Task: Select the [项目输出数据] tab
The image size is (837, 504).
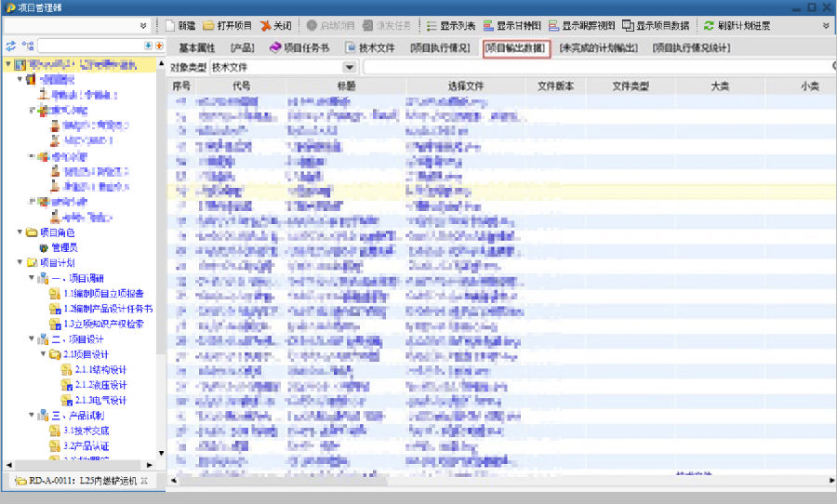Action: coord(515,48)
